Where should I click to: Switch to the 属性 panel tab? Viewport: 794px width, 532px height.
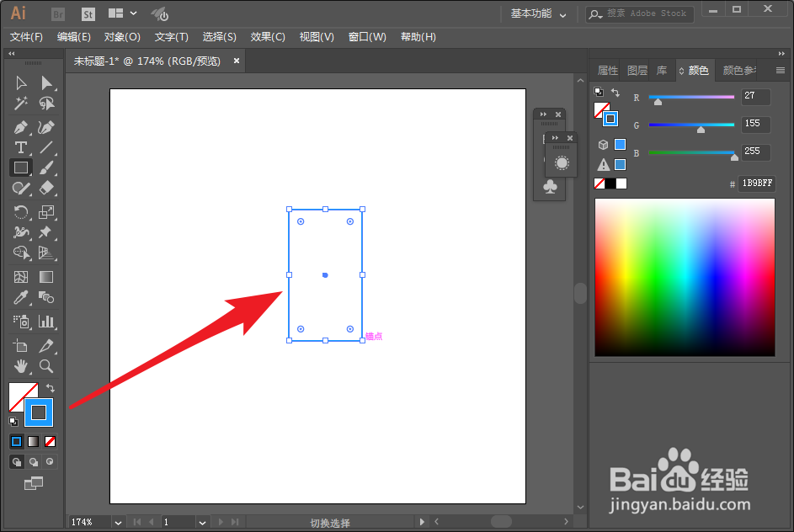[608, 71]
